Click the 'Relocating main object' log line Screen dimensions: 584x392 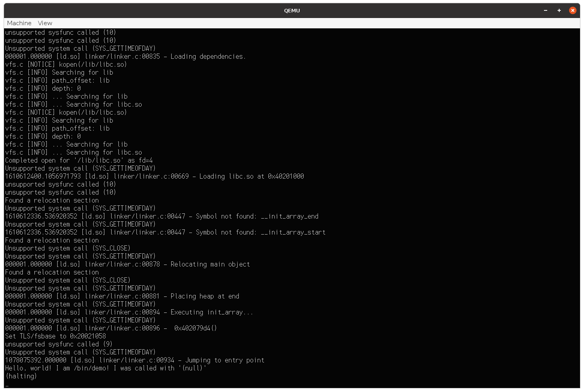tap(128, 264)
